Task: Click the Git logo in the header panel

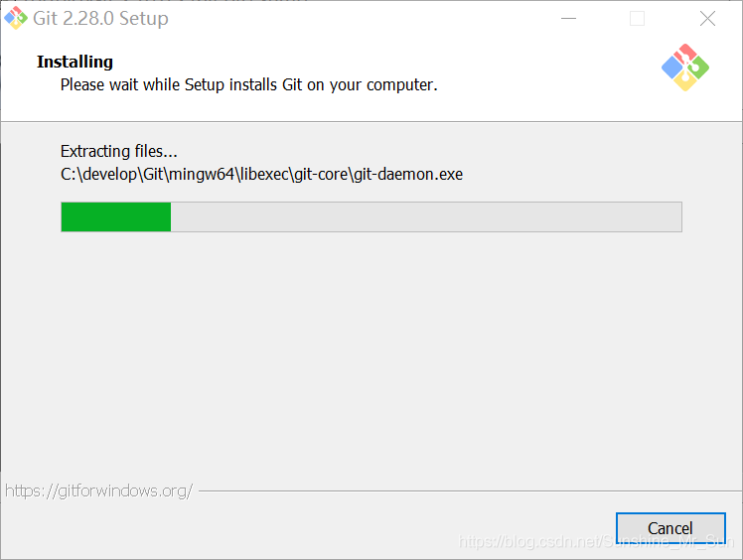Action: (684, 68)
